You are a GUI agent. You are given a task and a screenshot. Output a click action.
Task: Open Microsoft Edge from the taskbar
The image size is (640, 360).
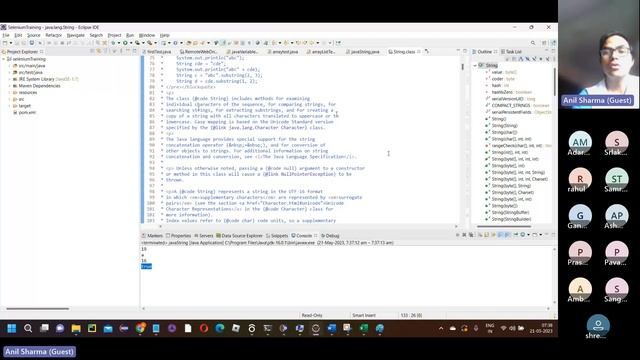pyautogui.click(x=220, y=328)
